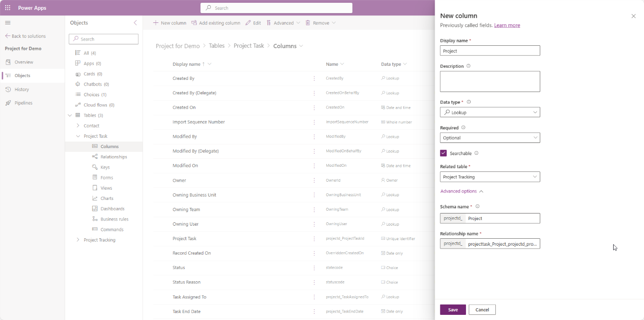This screenshot has width=644, height=320.
Task: Click New column in the toolbar
Action: click(170, 23)
